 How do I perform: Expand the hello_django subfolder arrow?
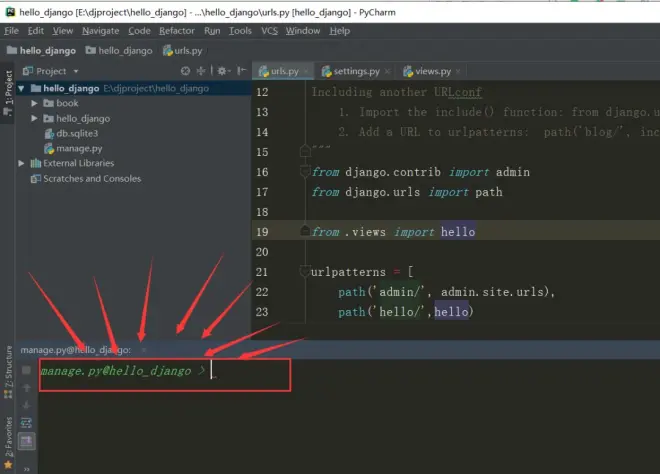34,118
